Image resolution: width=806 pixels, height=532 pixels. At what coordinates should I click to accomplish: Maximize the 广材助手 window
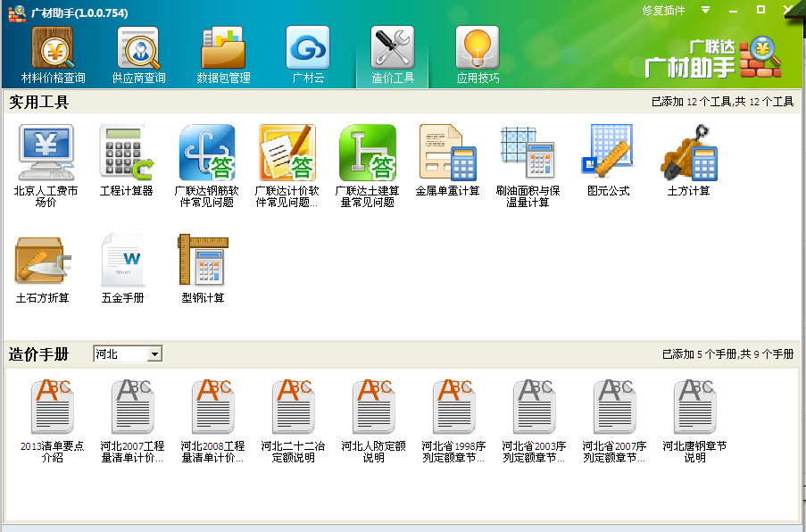(761, 10)
